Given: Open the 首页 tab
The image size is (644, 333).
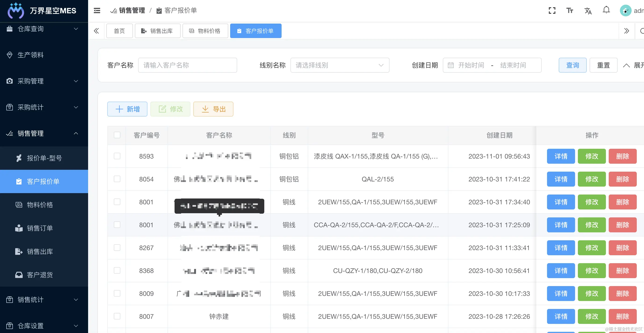Looking at the screenshot, I should [119, 31].
